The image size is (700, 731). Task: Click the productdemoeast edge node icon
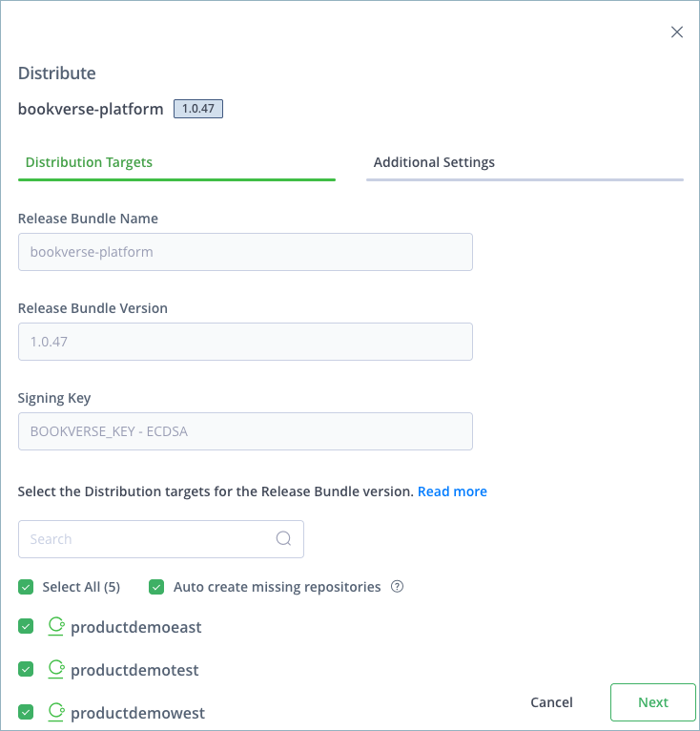[x=56, y=627]
